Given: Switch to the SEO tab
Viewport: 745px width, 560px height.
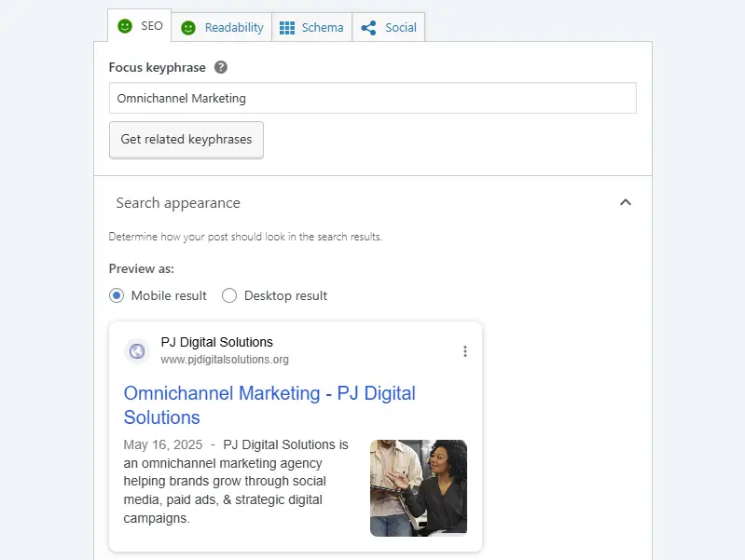Looking at the screenshot, I should (x=139, y=26).
